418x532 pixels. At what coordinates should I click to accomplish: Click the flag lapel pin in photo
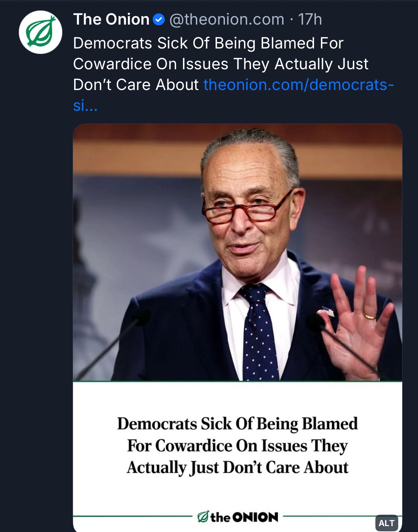point(327,311)
